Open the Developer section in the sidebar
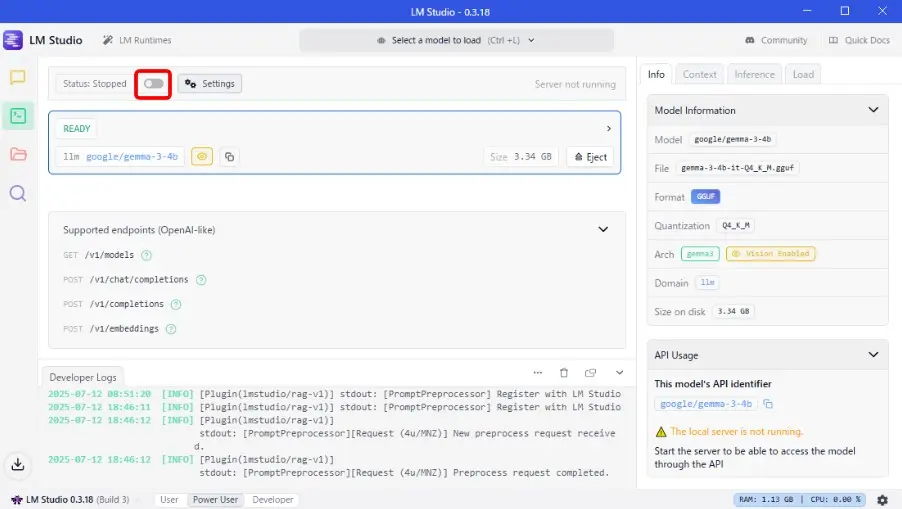Image resolution: width=902 pixels, height=509 pixels. pyautogui.click(x=18, y=116)
